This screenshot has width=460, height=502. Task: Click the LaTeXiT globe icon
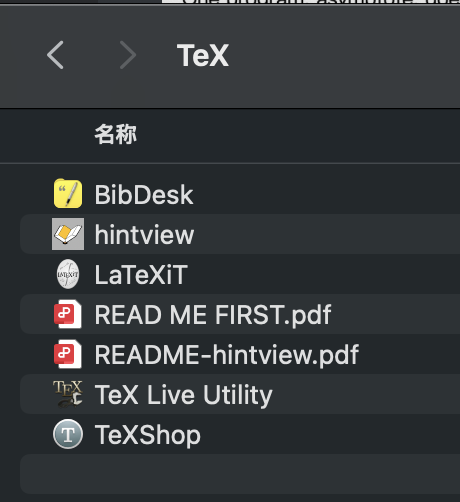click(x=68, y=274)
